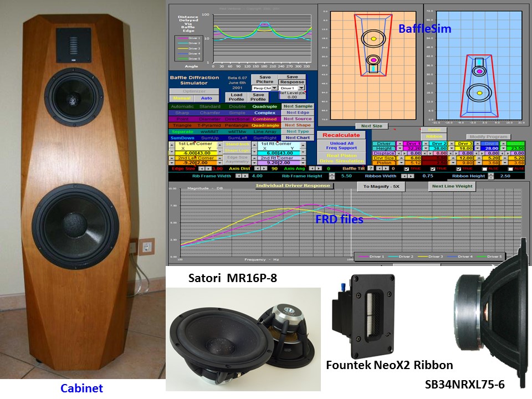
Task: Click the Save Response button
Action: 292,79
